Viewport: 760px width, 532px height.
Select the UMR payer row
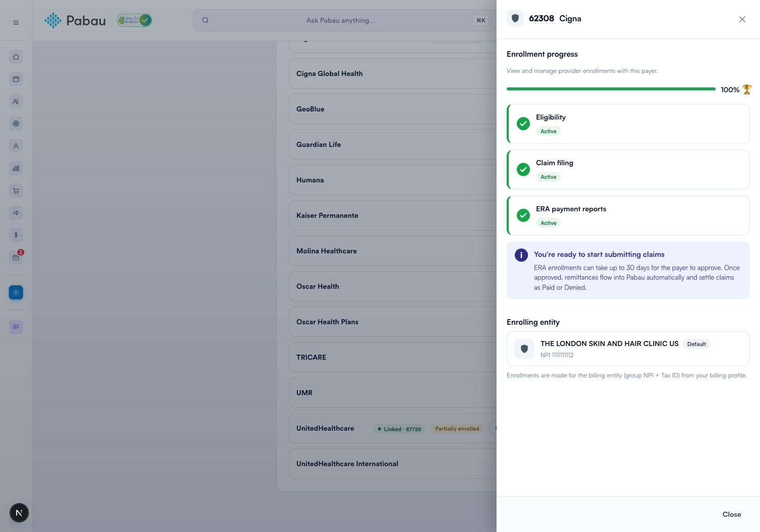coord(393,393)
